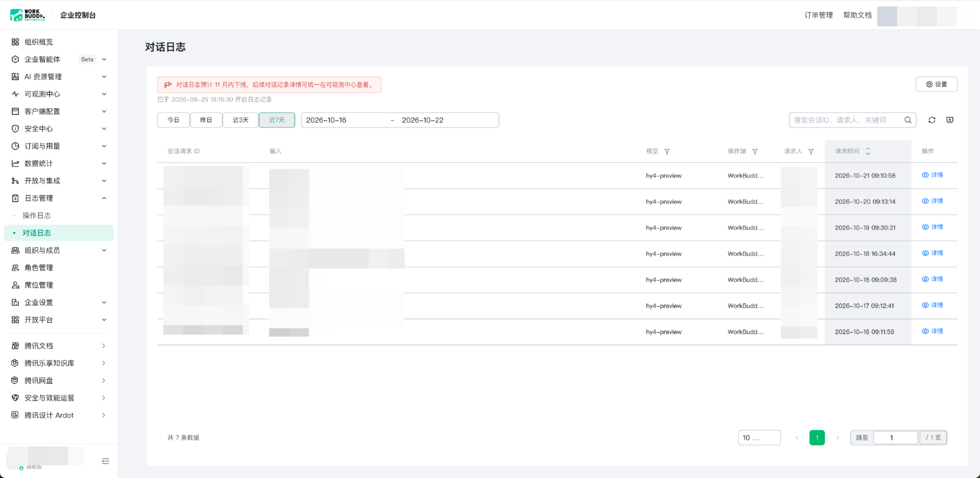Open 订单管理 in top bar

point(818,15)
